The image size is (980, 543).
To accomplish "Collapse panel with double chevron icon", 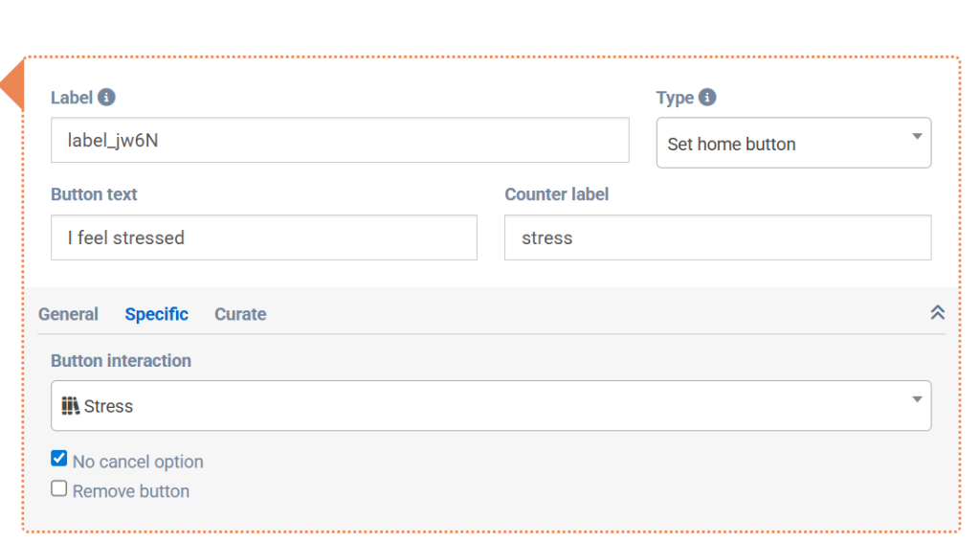I will [937, 313].
